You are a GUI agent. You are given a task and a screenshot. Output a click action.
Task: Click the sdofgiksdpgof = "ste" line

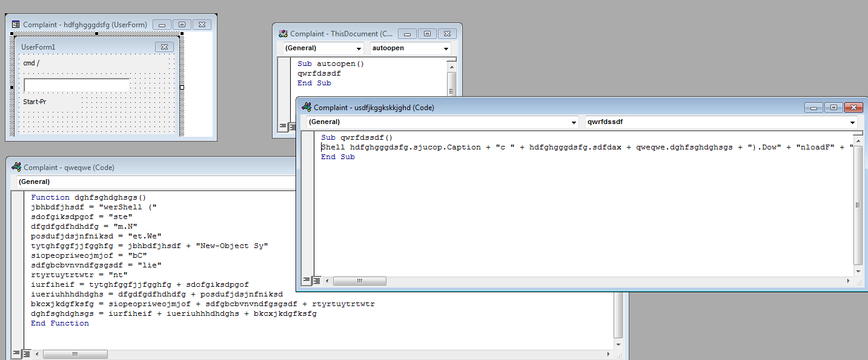coord(82,216)
